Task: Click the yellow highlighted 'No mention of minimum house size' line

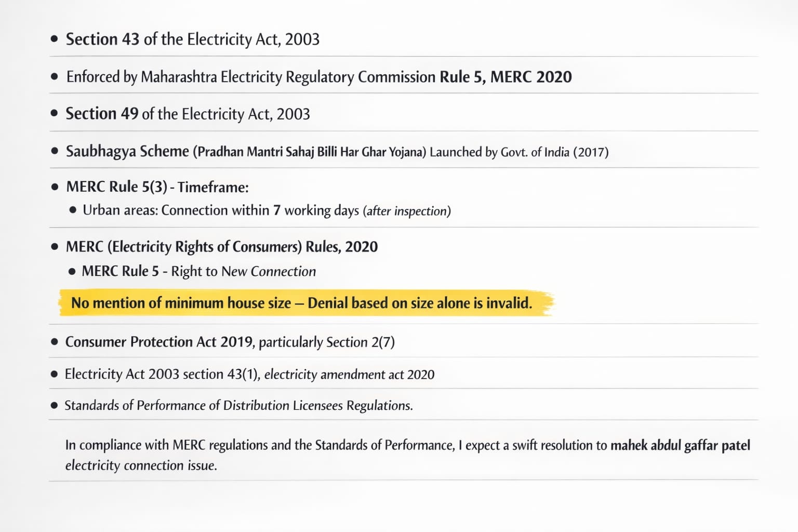Action: [181, 303]
